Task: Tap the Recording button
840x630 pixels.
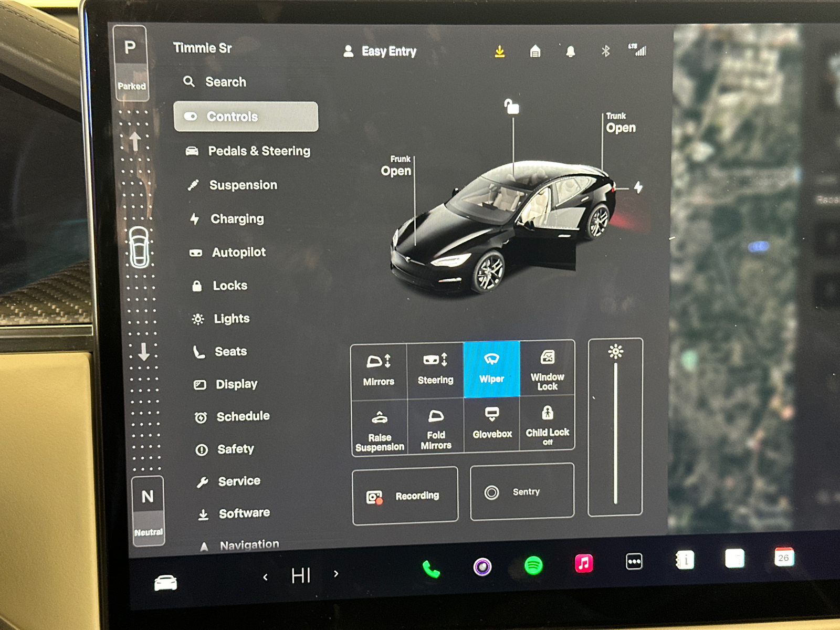Action: tap(405, 495)
